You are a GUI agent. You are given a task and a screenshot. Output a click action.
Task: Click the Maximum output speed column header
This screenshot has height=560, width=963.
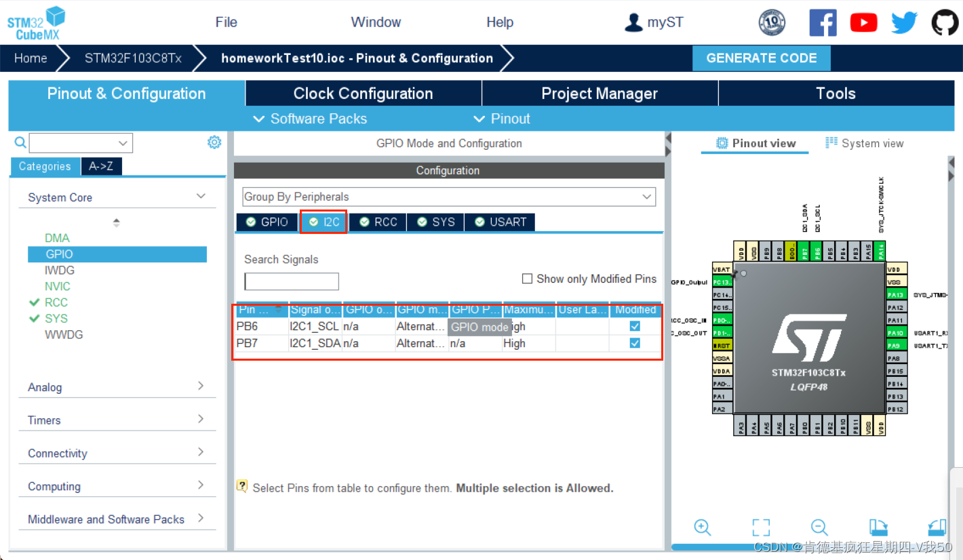tap(529, 310)
